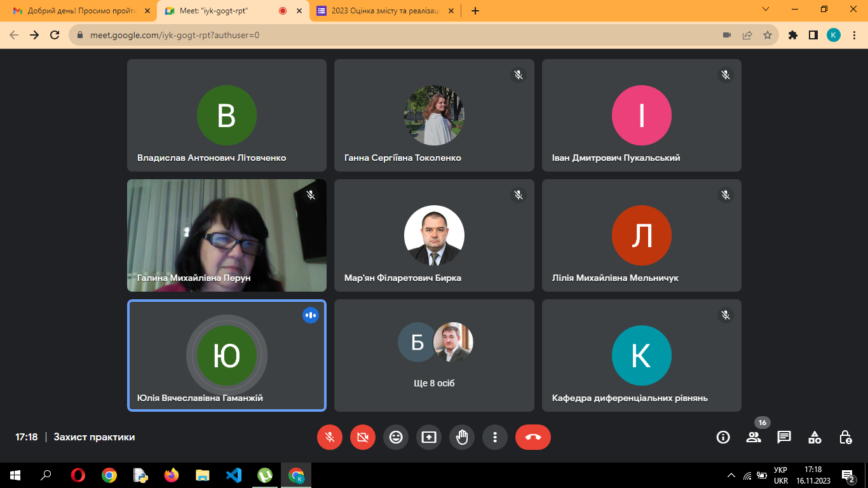The image size is (868, 488).
Task: Toggle the Chrome side panel
Action: [x=813, y=36]
